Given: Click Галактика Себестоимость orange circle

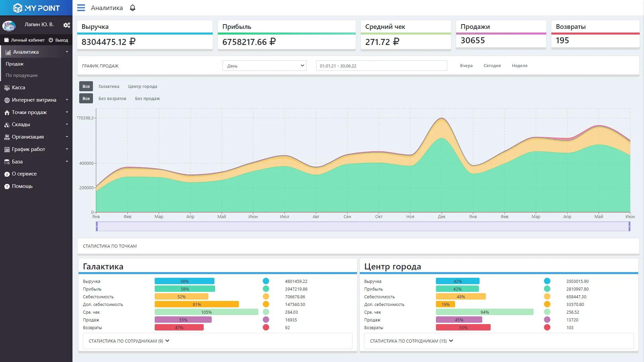Looking at the screenshot, I should 266,297.
